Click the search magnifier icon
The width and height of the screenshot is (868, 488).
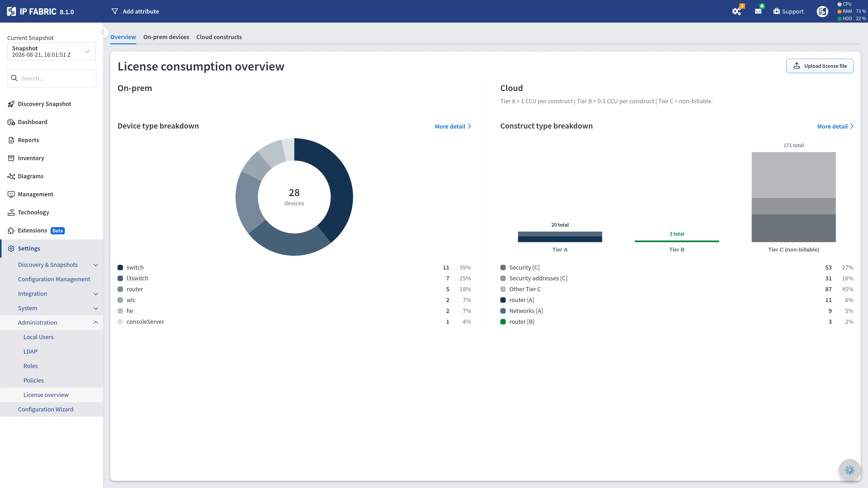click(x=14, y=78)
